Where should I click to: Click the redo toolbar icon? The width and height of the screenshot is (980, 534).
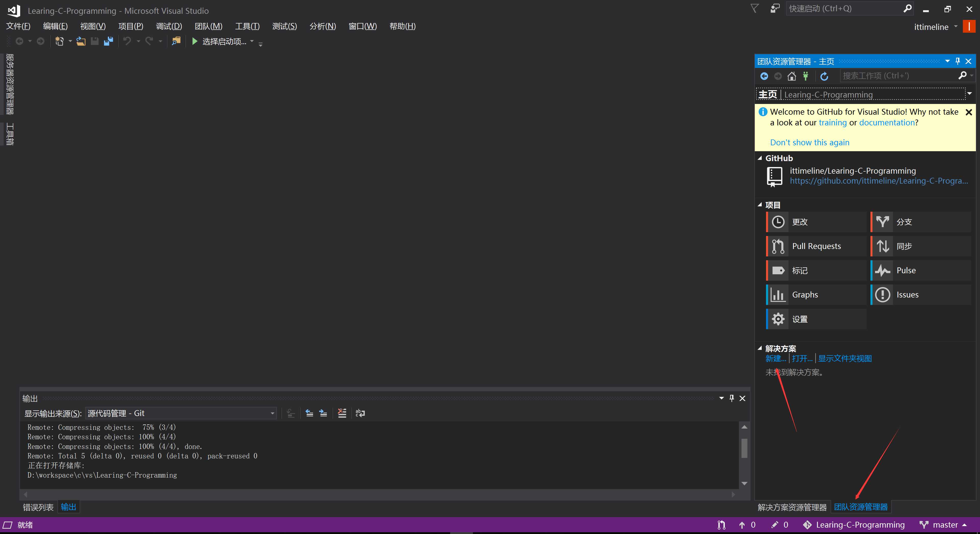pyautogui.click(x=149, y=41)
